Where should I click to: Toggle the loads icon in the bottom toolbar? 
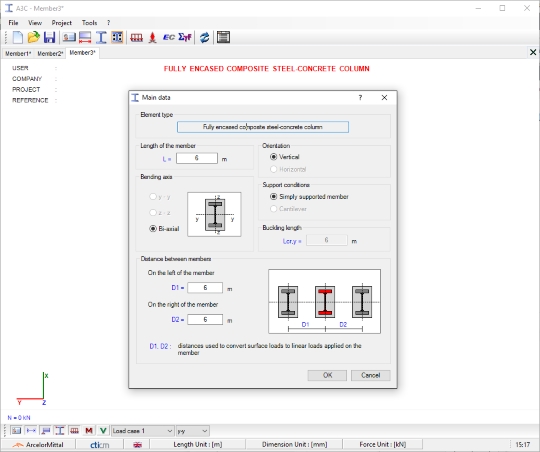pyautogui.click(x=74, y=431)
